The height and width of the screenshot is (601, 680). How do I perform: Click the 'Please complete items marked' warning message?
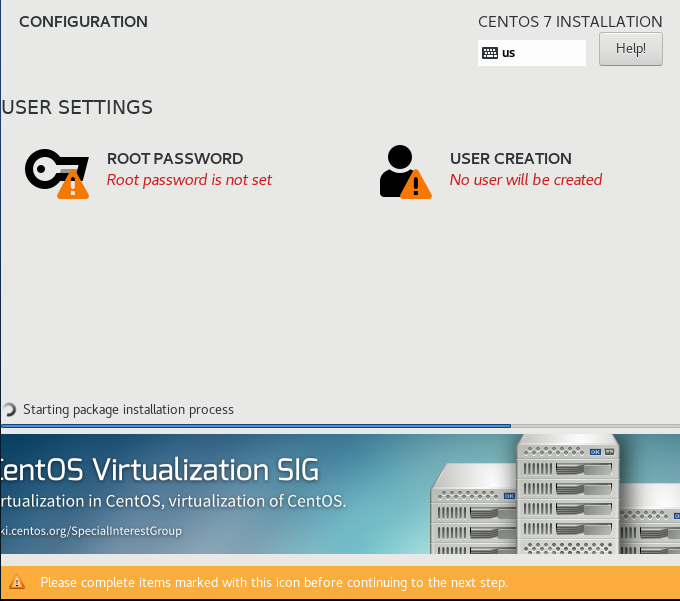pos(274,582)
